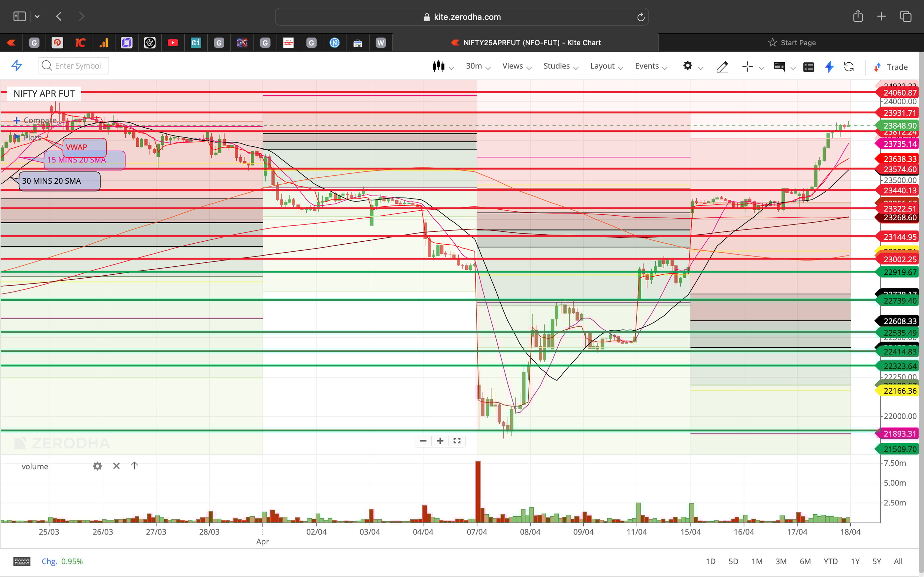Refresh the chart data
924x577 pixels.
pyautogui.click(x=849, y=67)
